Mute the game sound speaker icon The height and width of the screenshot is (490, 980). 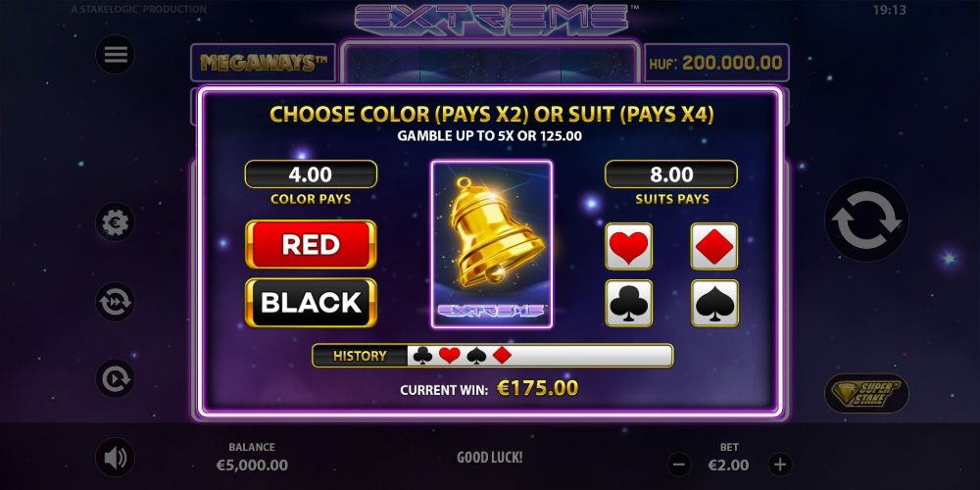click(115, 458)
